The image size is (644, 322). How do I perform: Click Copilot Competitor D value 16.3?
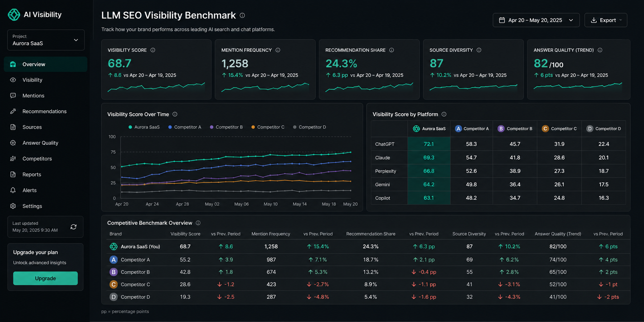click(604, 198)
